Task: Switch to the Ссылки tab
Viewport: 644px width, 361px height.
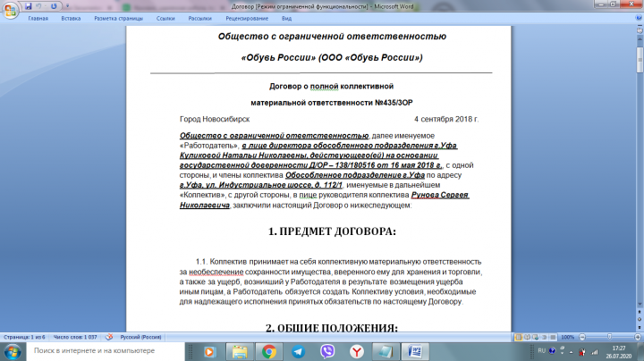Action: (x=165, y=19)
